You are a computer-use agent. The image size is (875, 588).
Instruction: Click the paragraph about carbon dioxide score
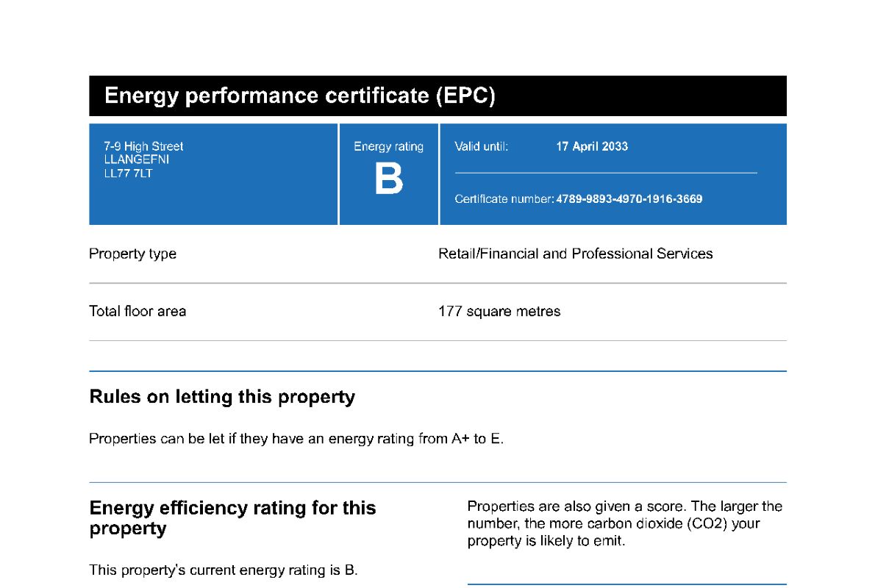[625, 523]
